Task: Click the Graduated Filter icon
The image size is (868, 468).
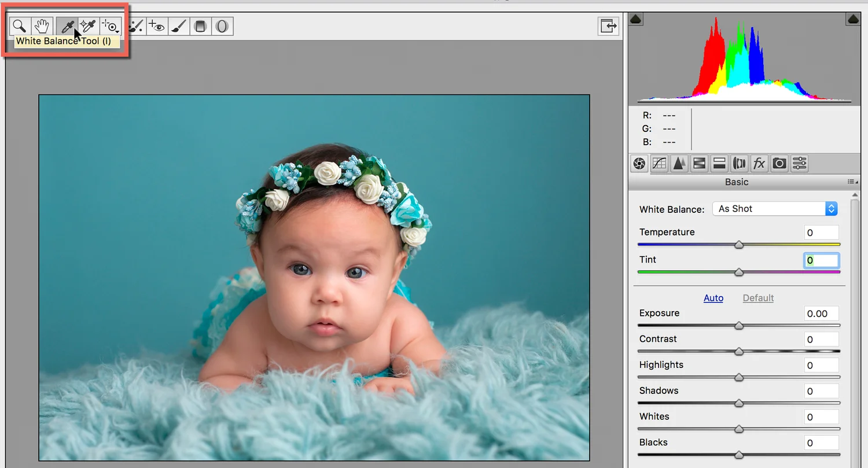Action: coord(200,25)
